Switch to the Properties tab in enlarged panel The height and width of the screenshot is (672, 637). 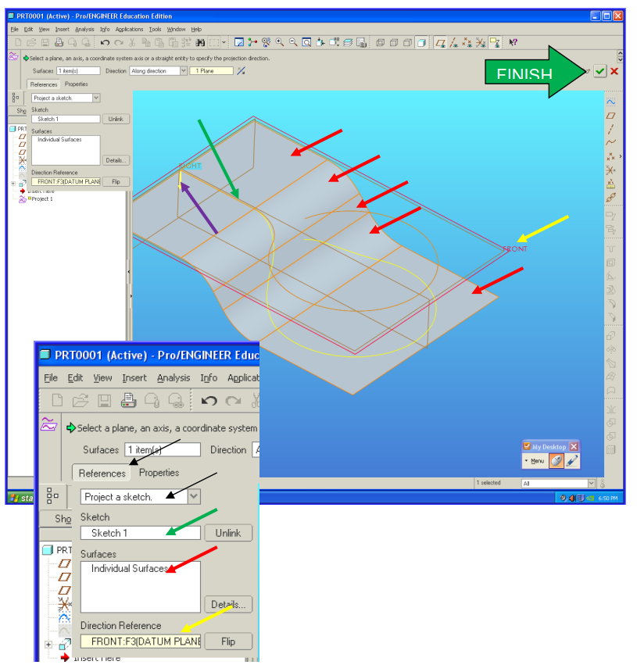coord(159,473)
